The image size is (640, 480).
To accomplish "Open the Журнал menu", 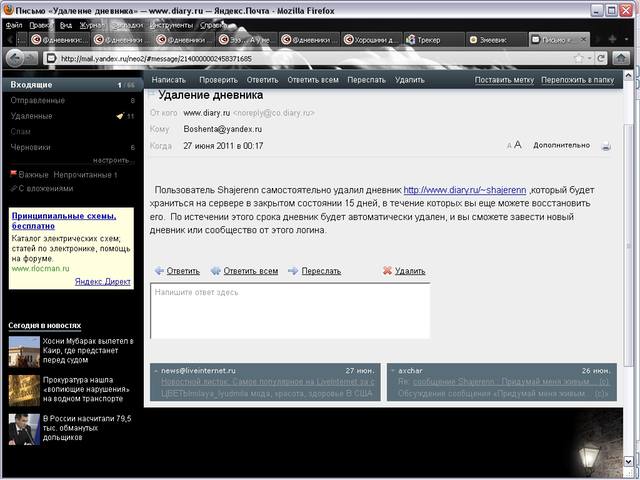I will pyautogui.click(x=92, y=25).
